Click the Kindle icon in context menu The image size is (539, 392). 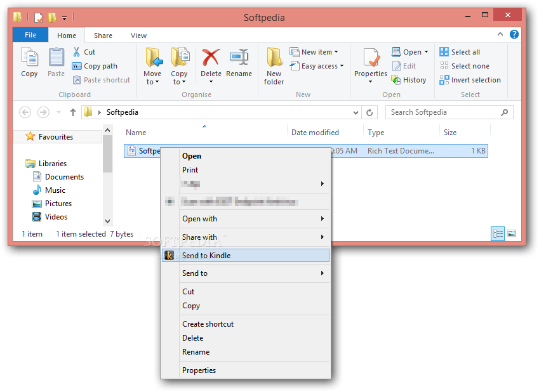coord(169,256)
